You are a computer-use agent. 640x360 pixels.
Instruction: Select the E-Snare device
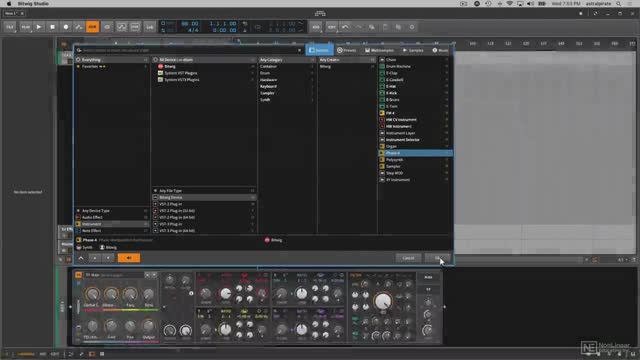coord(415,100)
